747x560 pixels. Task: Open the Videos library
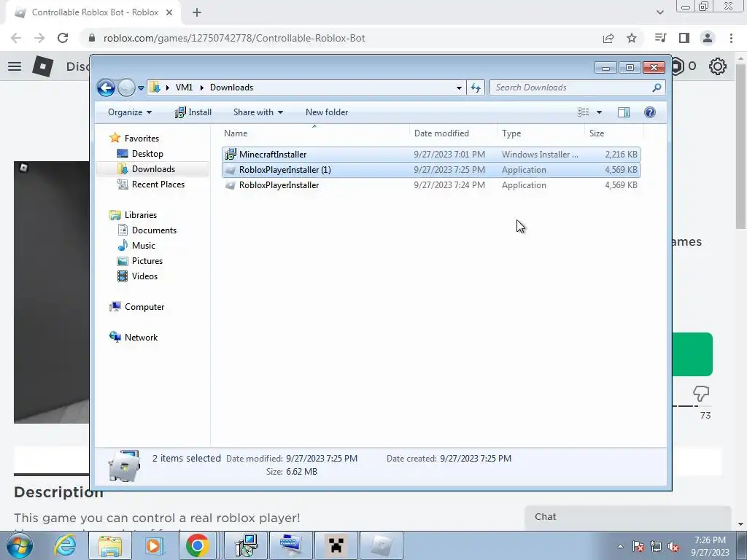click(144, 276)
